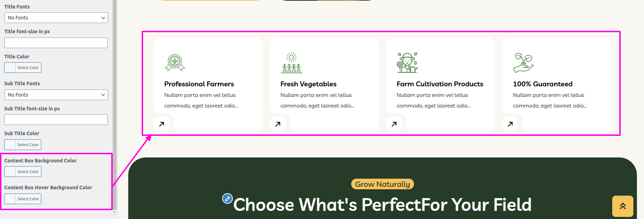Viewport: 644px width, 219px height.
Task: Expand the Title Fonts dropdown
Action: 56,18
